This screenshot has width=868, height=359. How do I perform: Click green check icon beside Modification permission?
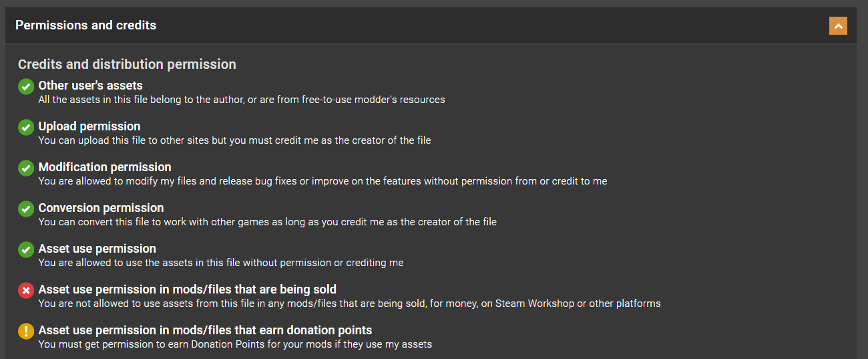[x=26, y=168]
